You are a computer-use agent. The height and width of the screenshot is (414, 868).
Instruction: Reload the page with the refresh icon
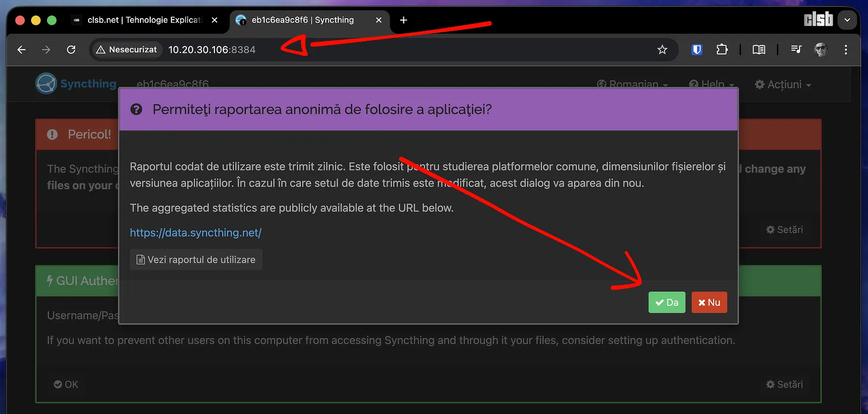coord(71,50)
